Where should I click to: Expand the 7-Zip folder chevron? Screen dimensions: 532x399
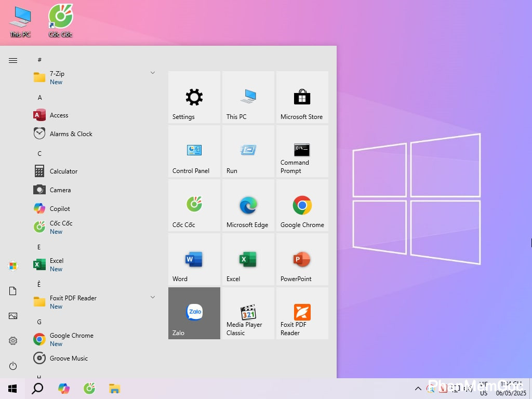[153, 73]
